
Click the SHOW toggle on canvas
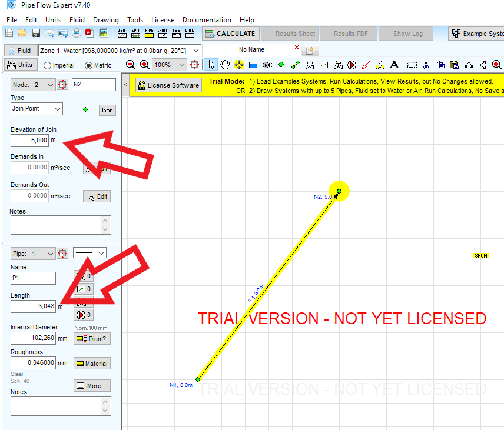click(481, 256)
